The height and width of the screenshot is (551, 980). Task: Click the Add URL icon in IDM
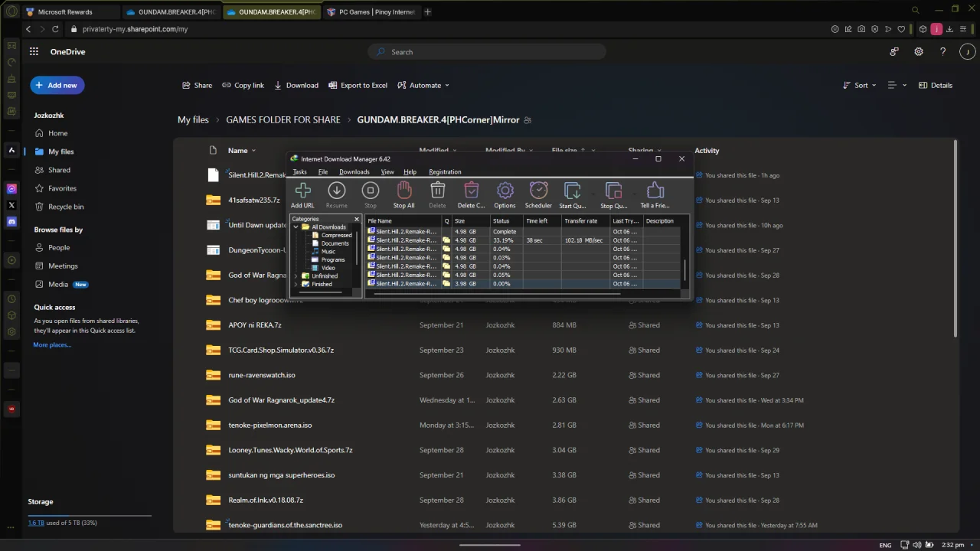point(302,191)
